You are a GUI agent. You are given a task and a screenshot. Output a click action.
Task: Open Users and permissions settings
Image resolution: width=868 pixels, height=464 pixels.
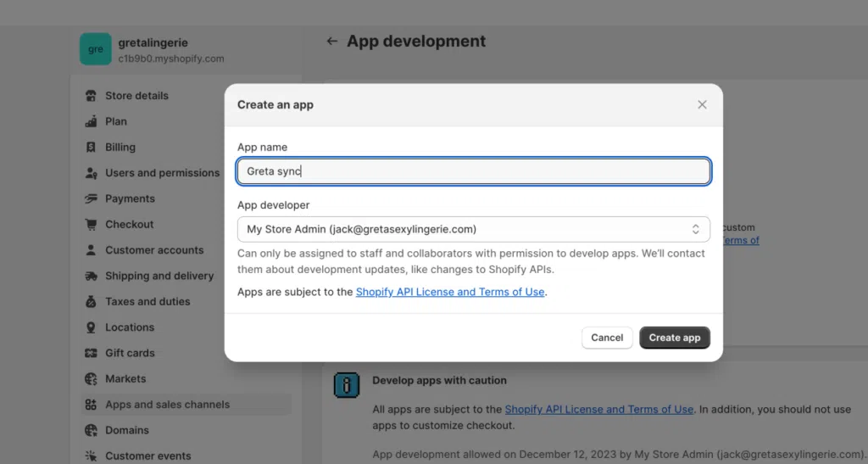tap(162, 173)
